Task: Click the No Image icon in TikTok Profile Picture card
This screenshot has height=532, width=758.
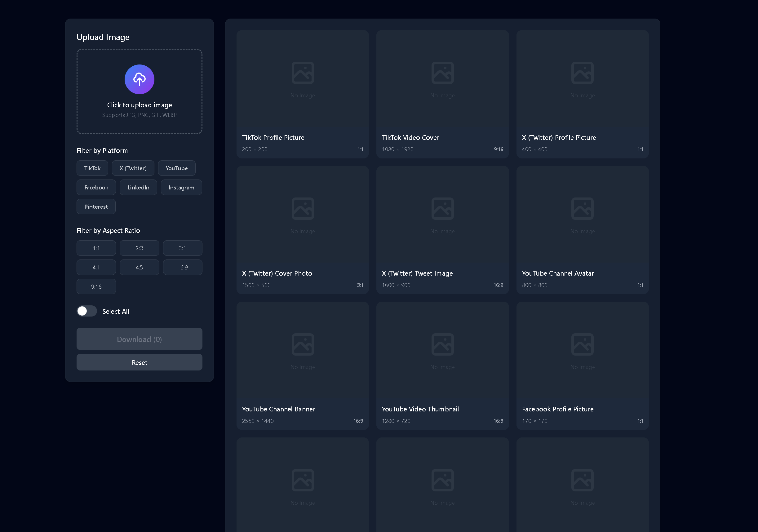Action: (x=302, y=73)
